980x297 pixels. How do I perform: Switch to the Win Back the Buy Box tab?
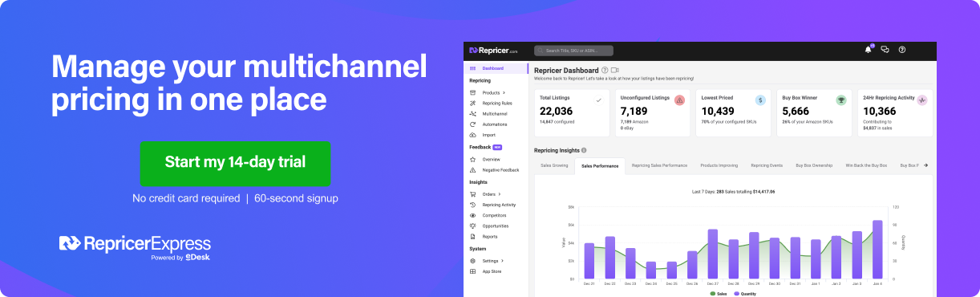pos(866,165)
